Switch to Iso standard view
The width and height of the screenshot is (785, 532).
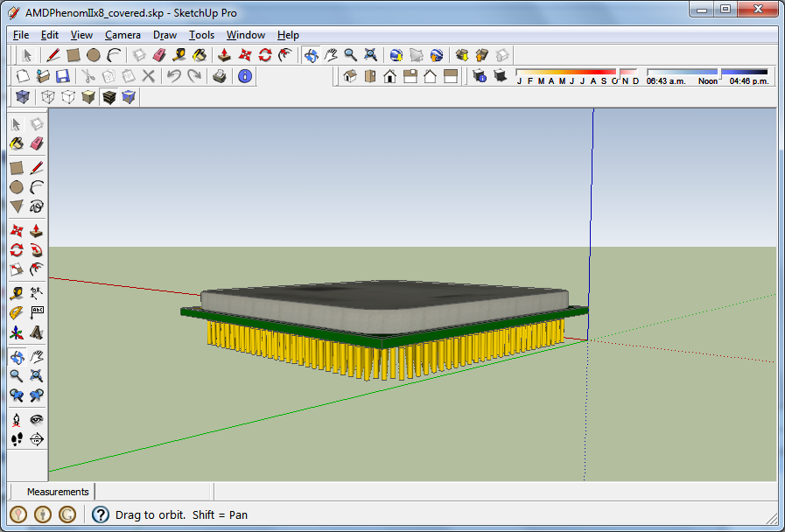350,76
